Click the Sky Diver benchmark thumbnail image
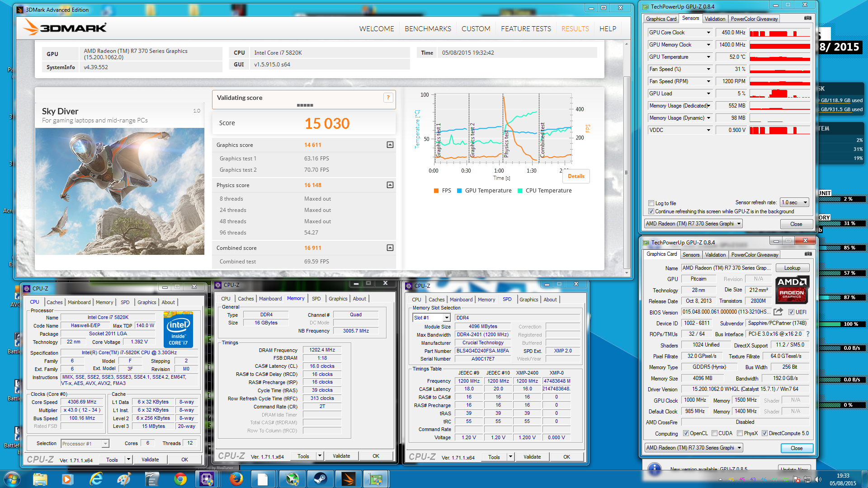The width and height of the screenshot is (868, 488). [x=120, y=192]
